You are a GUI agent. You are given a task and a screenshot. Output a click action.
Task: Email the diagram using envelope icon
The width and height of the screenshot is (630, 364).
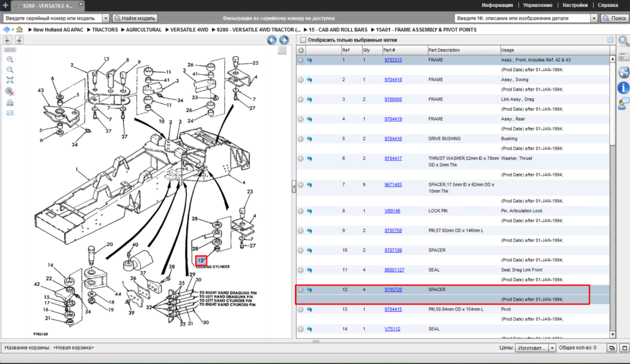(x=10, y=113)
